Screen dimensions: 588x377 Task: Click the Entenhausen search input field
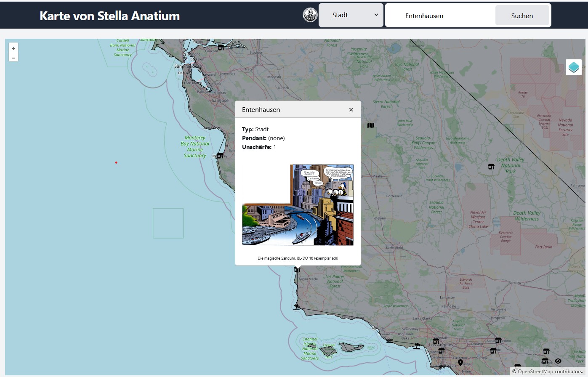pos(440,16)
